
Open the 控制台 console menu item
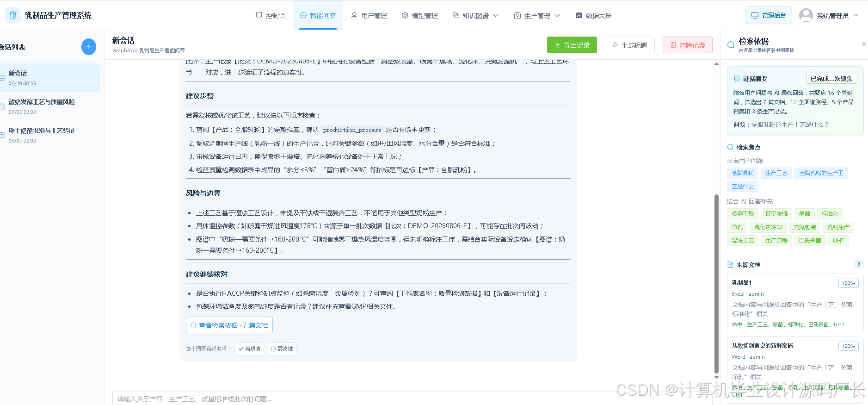(271, 16)
